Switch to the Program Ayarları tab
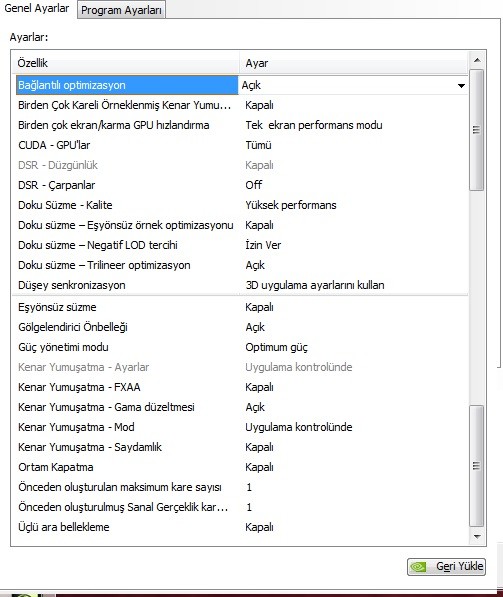 tap(121, 10)
